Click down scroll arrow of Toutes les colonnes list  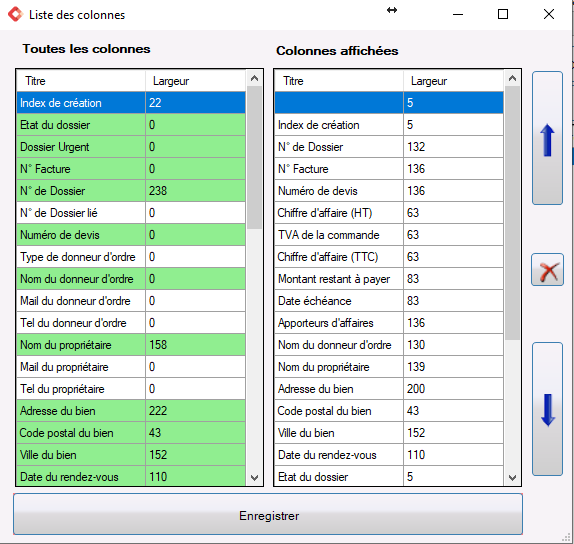click(x=254, y=477)
